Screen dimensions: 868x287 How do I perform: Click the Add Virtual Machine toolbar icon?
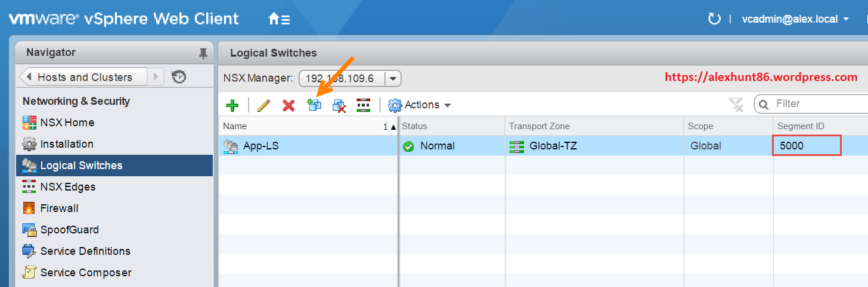(x=314, y=105)
